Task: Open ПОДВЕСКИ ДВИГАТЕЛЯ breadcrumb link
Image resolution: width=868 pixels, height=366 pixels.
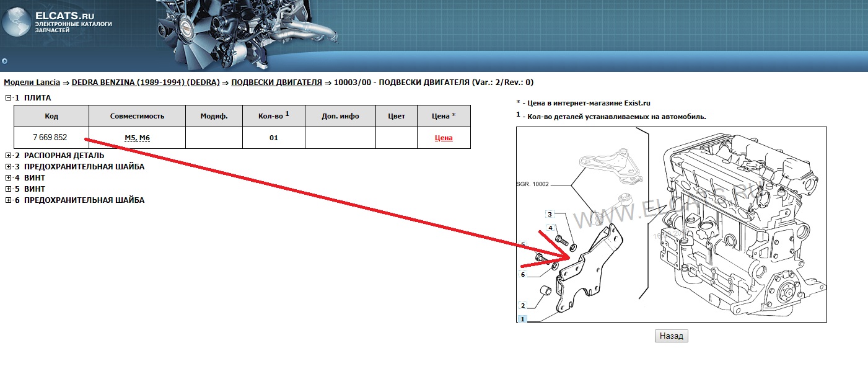Action: (276, 83)
